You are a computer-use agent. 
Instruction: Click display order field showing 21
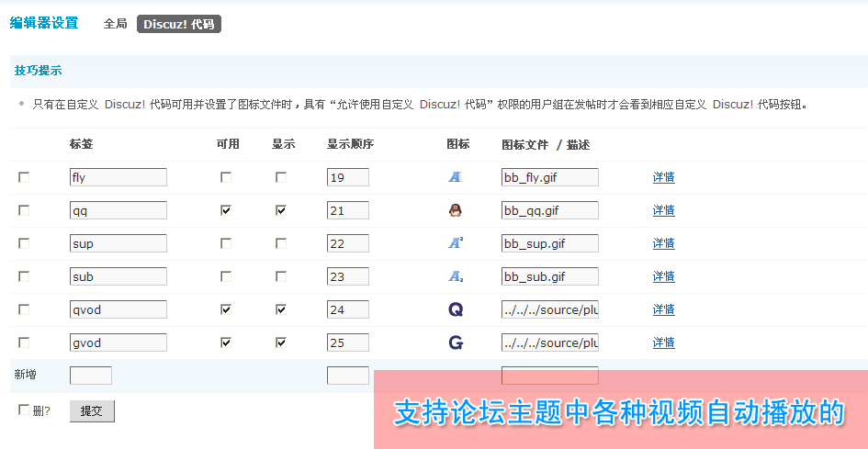point(347,210)
